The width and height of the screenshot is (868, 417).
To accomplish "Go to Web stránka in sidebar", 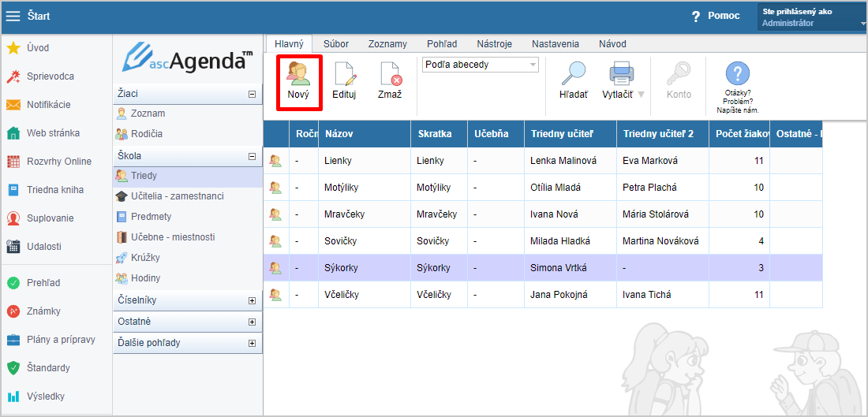I will pos(53,132).
